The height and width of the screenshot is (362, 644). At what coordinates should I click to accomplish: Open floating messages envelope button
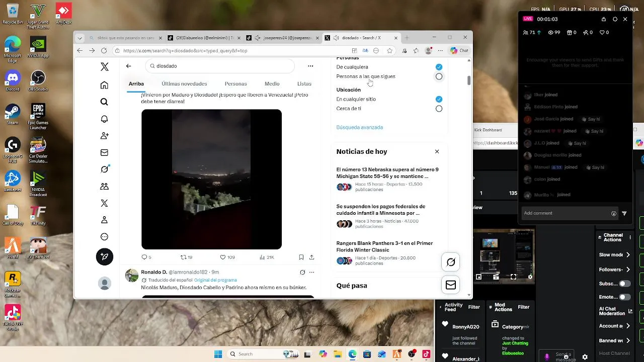click(x=451, y=285)
